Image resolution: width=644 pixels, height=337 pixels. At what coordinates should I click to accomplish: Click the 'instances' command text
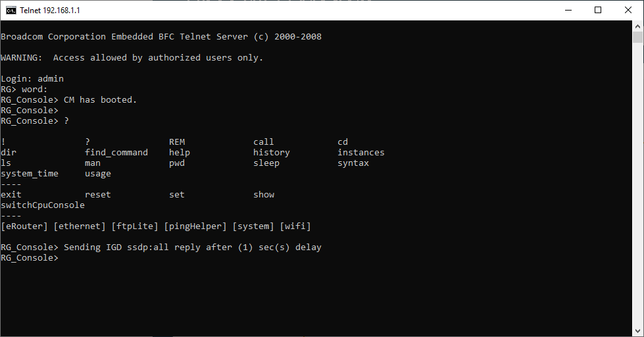(361, 153)
